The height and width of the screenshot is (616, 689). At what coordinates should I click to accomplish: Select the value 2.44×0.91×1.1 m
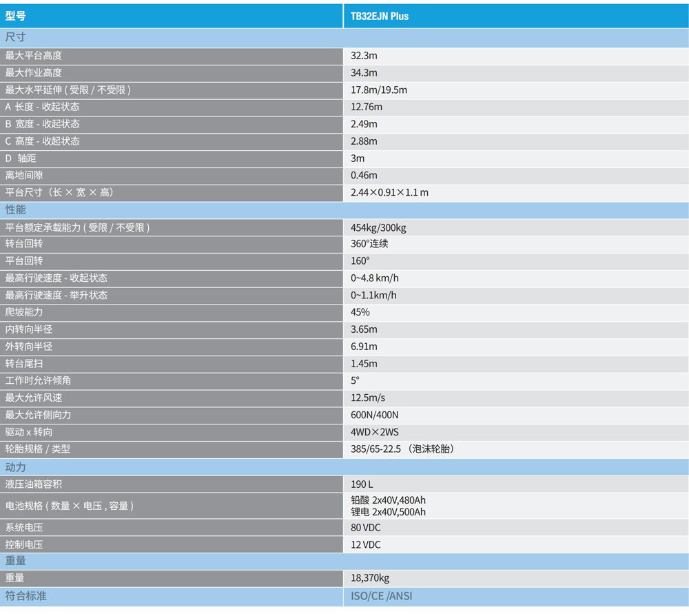click(389, 192)
